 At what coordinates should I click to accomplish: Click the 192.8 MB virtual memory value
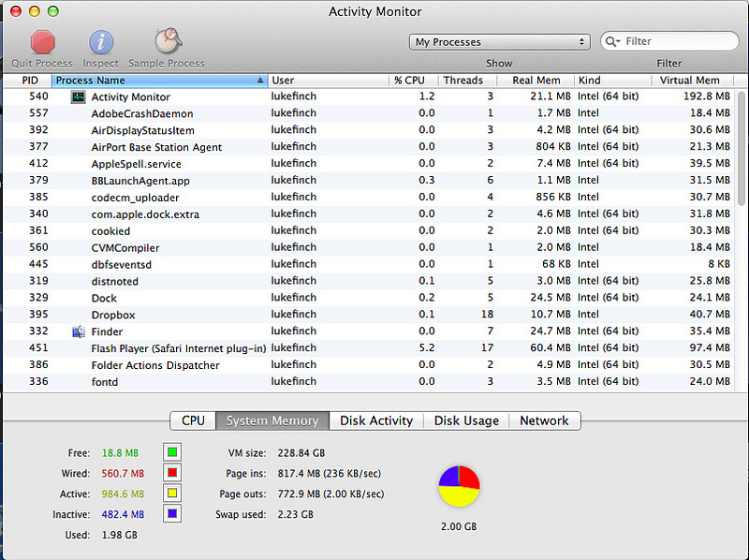coord(707,96)
